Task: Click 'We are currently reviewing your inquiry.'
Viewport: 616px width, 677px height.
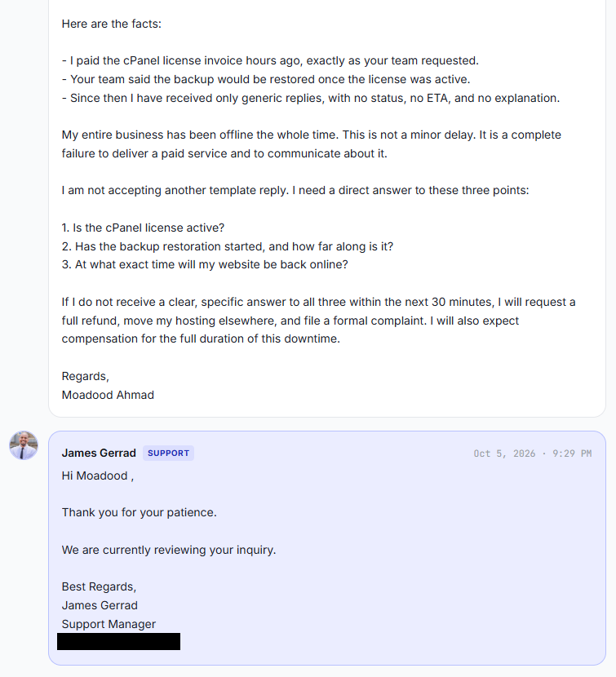Action: (168, 550)
